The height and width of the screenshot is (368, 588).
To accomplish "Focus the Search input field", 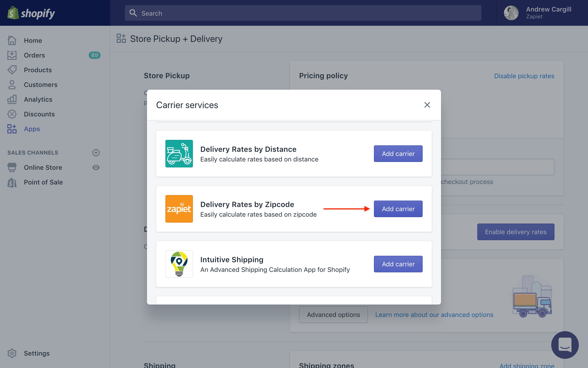I will (303, 13).
